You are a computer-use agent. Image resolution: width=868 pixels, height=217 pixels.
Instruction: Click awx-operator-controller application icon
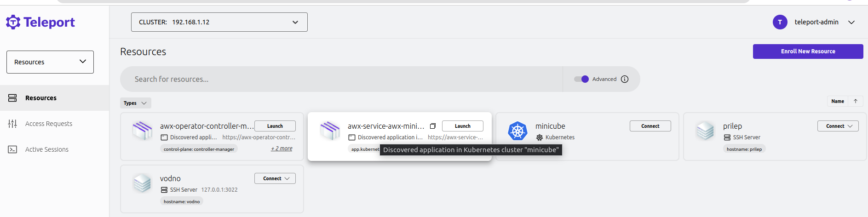coord(142,131)
